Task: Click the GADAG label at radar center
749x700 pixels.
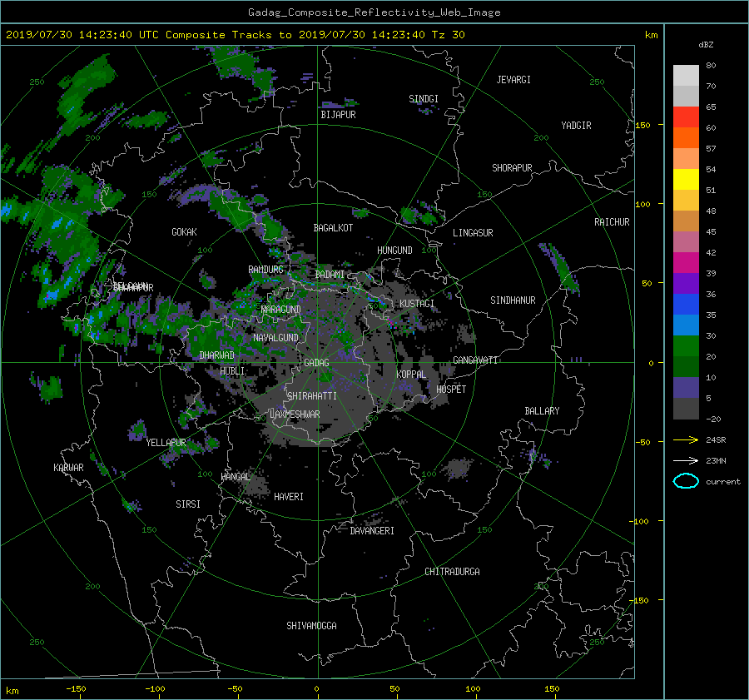Action: point(316,363)
